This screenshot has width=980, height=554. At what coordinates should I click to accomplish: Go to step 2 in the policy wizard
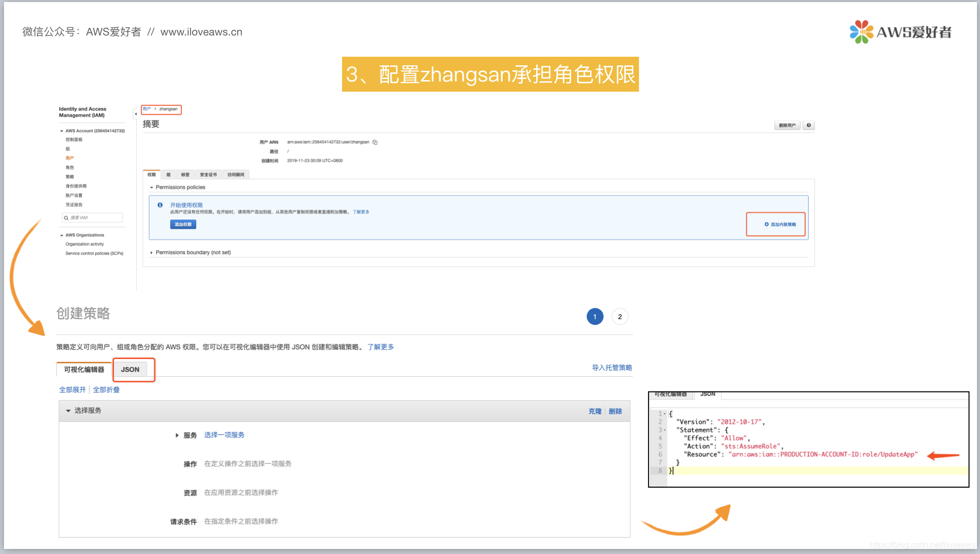620,316
